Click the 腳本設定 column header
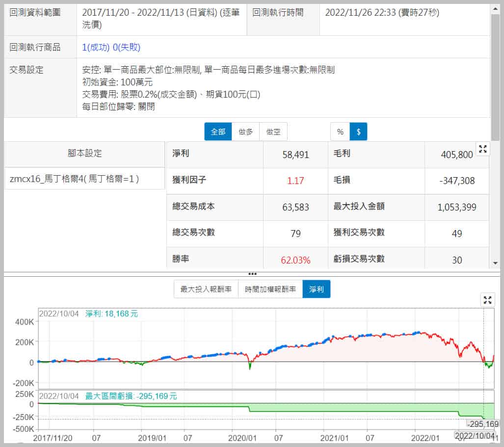Screen dimensions: 504x447 (x=84, y=153)
